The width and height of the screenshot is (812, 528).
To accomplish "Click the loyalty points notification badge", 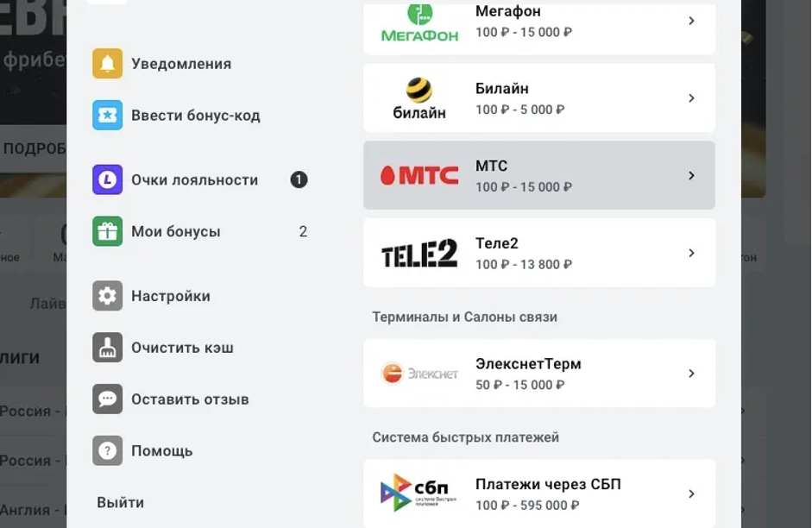I will [x=299, y=180].
